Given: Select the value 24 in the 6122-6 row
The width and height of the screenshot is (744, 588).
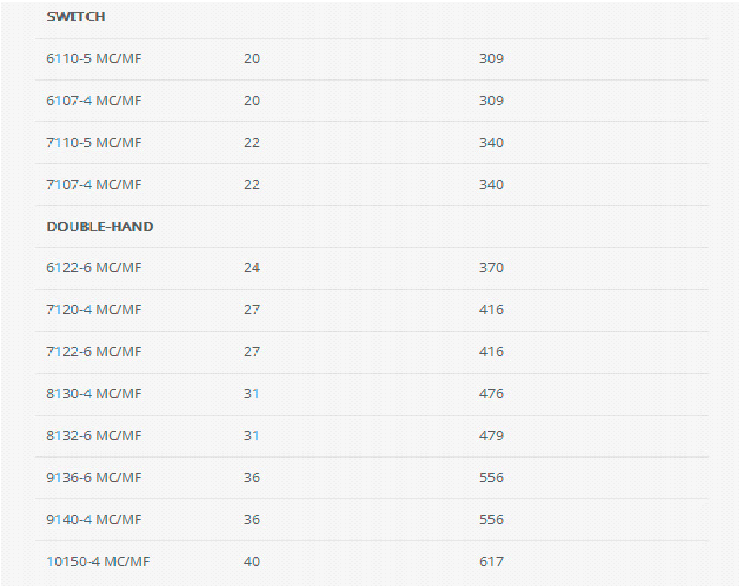Looking at the screenshot, I should (x=252, y=268).
